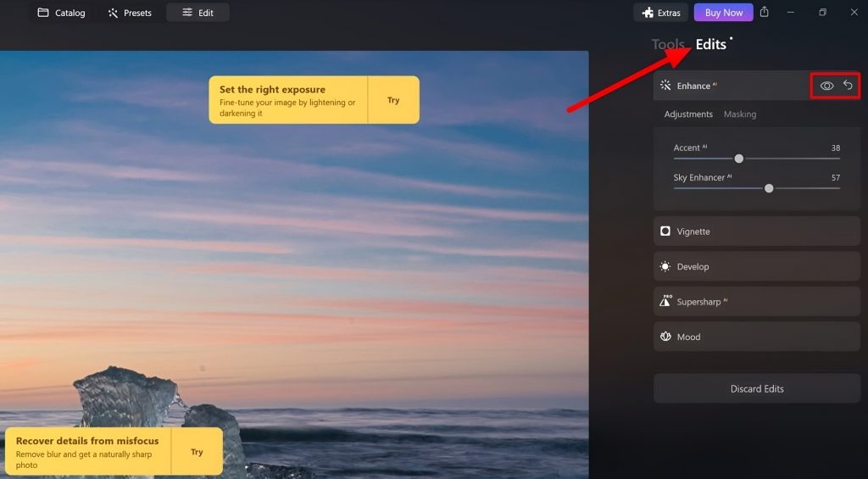Expand the Develop tool
The image size is (868, 479).
pos(757,266)
